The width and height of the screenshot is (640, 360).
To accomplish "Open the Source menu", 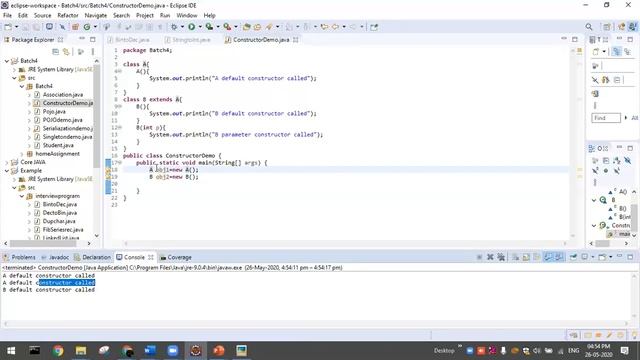I will [42, 16].
